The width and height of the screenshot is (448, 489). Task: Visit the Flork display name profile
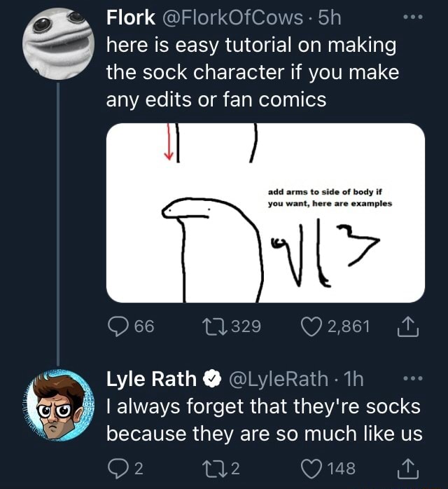pos(130,18)
